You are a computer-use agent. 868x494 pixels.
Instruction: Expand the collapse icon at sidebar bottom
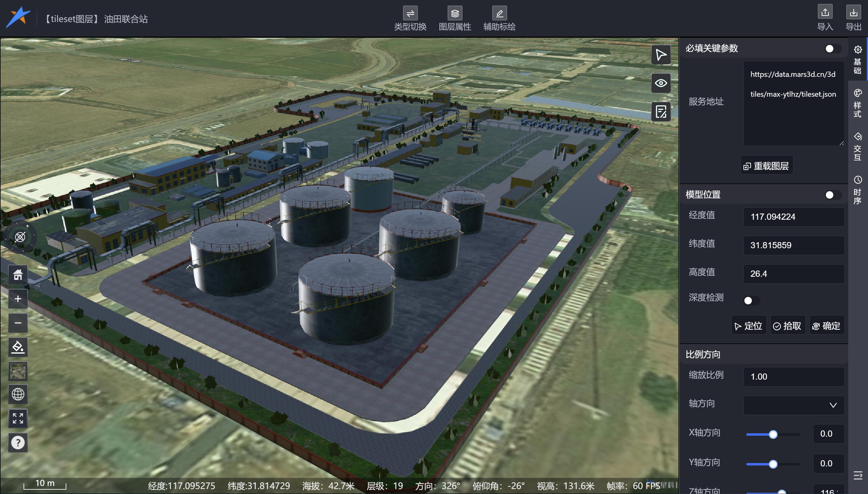click(857, 475)
